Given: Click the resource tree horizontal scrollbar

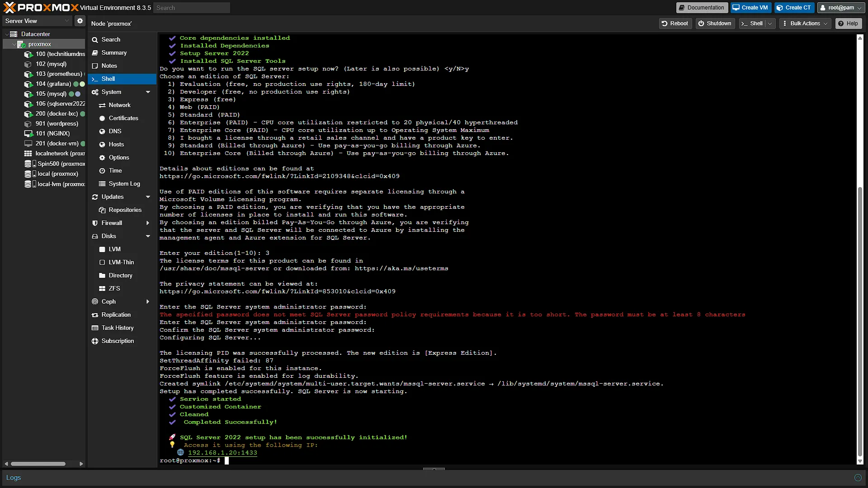Looking at the screenshot, I should (x=38, y=464).
